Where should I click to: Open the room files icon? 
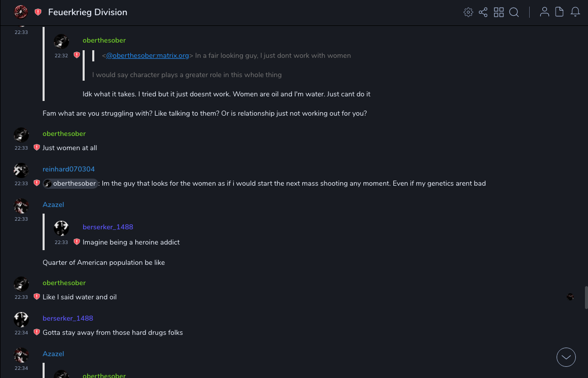tap(560, 12)
